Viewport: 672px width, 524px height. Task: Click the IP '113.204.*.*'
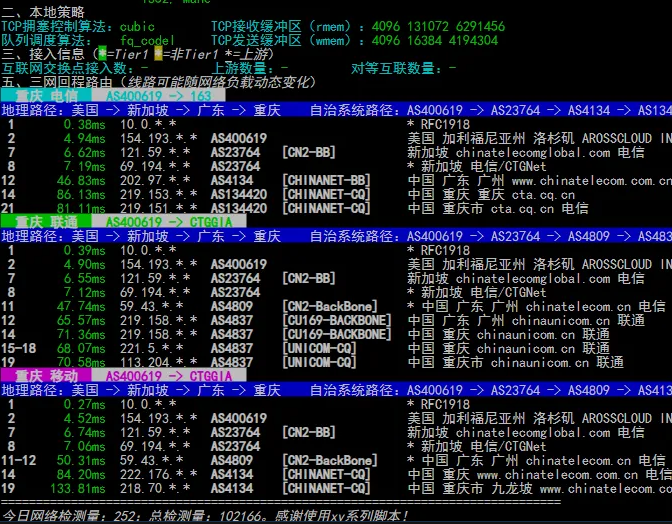pyautogui.click(x=159, y=362)
